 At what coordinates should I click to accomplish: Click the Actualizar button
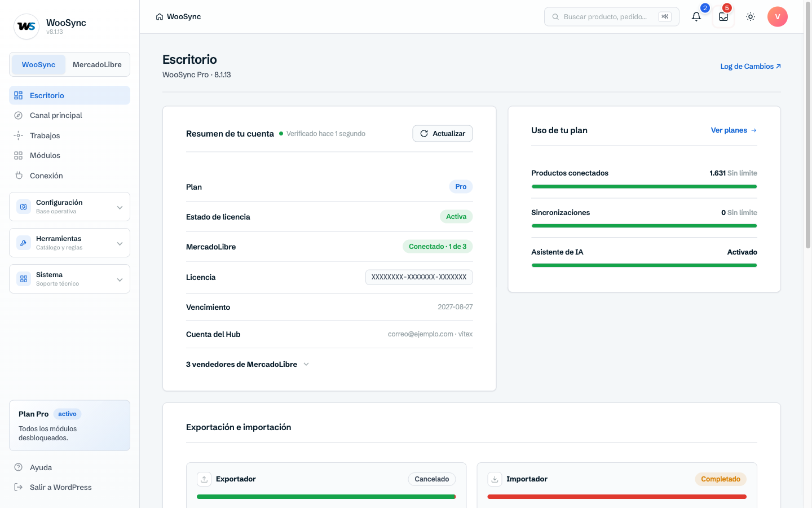[x=443, y=134]
